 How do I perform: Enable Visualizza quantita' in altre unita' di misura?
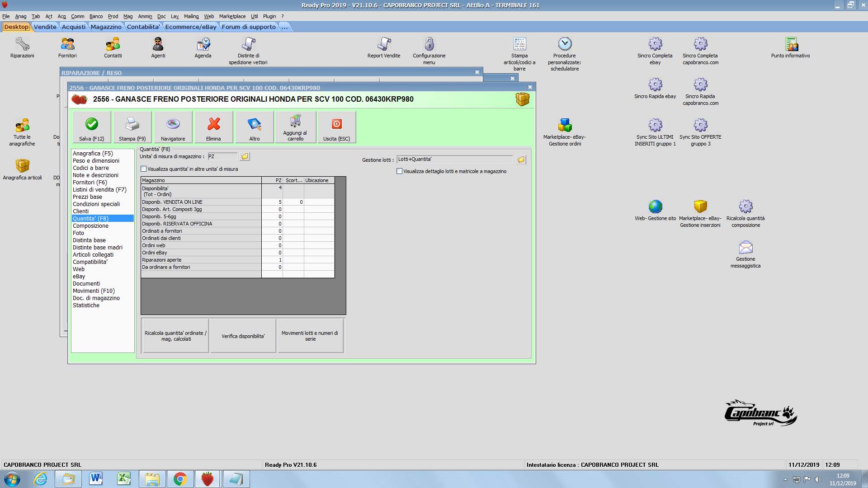point(144,169)
